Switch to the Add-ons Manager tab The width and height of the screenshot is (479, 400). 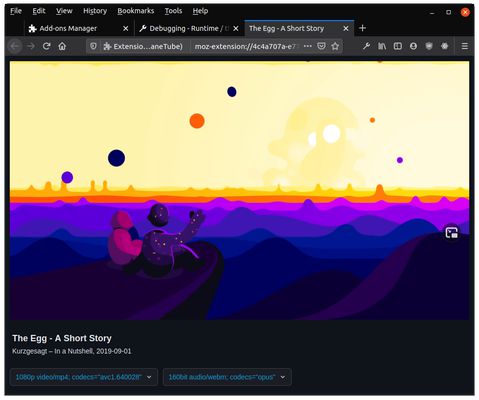pyautogui.click(x=78, y=28)
